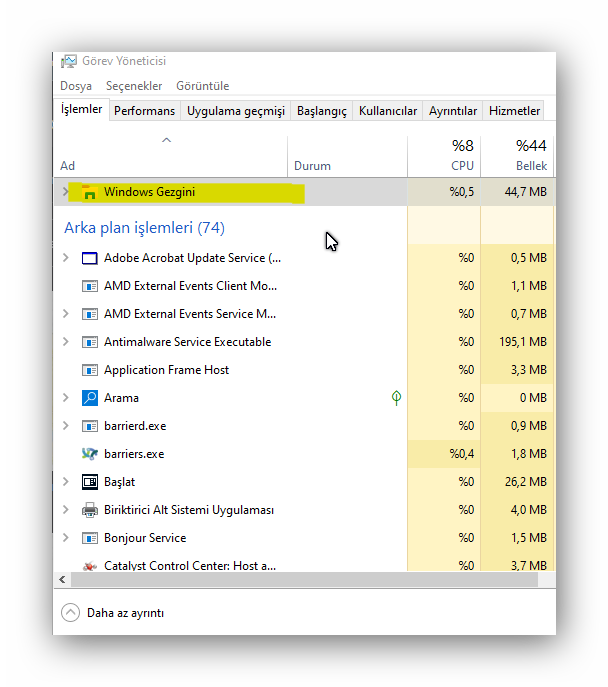Open the Görüntüle menu
Viewport: 608px width, 687px height.
[x=202, y=86]
